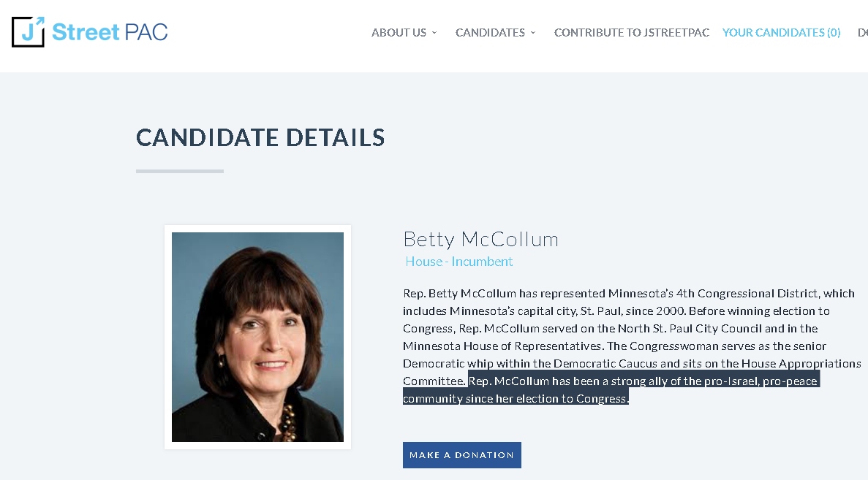Go to Contribute to JStreetPAC
Screen dimensions: 868x480
[x=632, y=33]
